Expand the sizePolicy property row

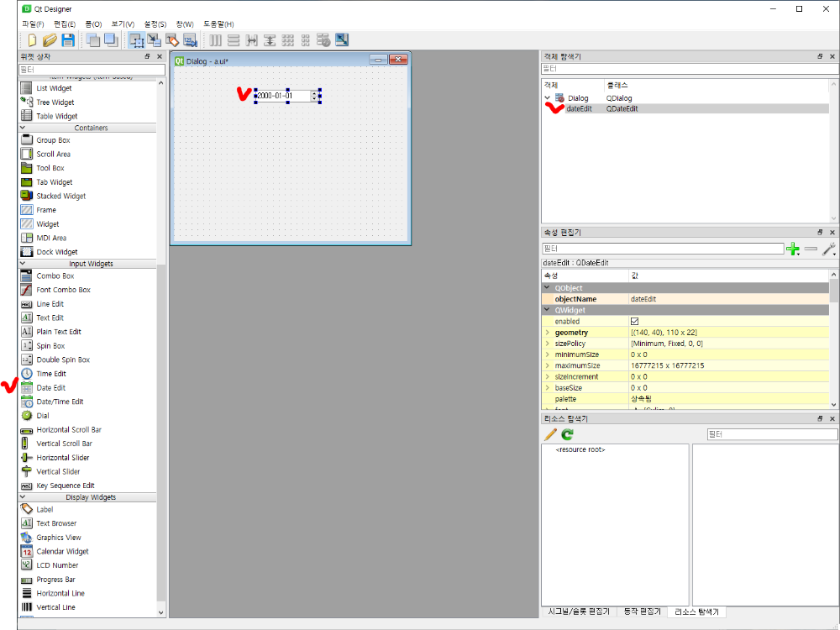point(548,344)
